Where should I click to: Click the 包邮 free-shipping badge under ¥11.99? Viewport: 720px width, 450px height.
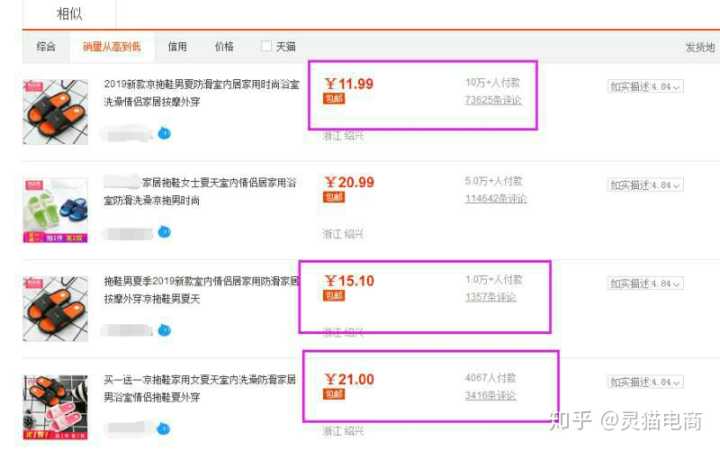[334, 99]
